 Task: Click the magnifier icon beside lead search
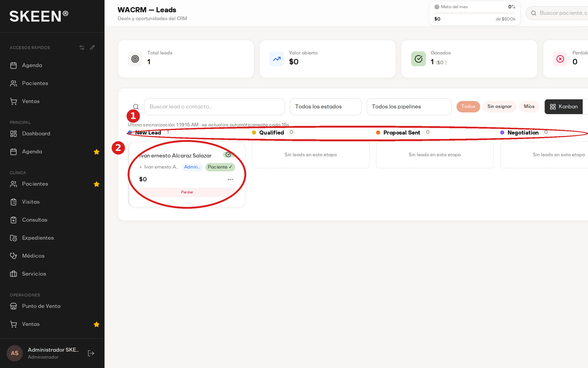[136, 107]
